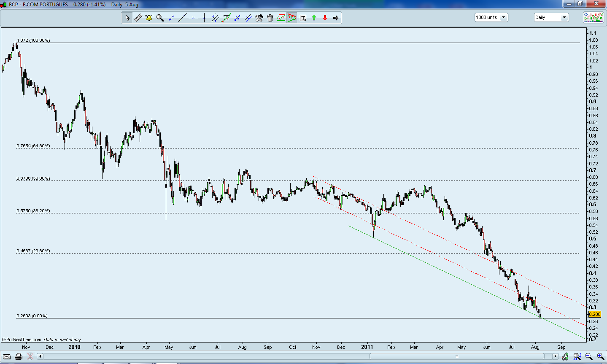
Task: Zoom in with the plus magnifier
Action: coord(600,356)
